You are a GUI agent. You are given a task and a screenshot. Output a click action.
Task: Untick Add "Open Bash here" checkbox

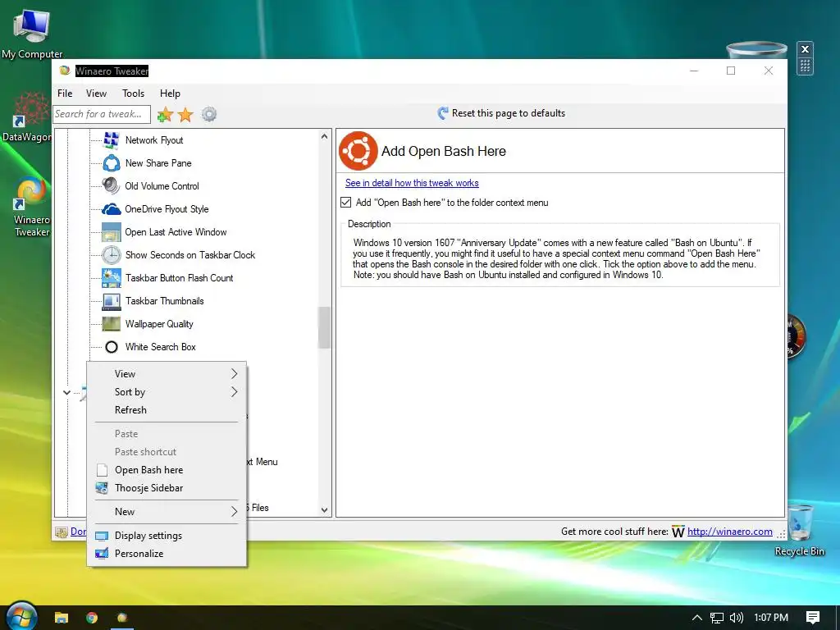tap(346, 203)
